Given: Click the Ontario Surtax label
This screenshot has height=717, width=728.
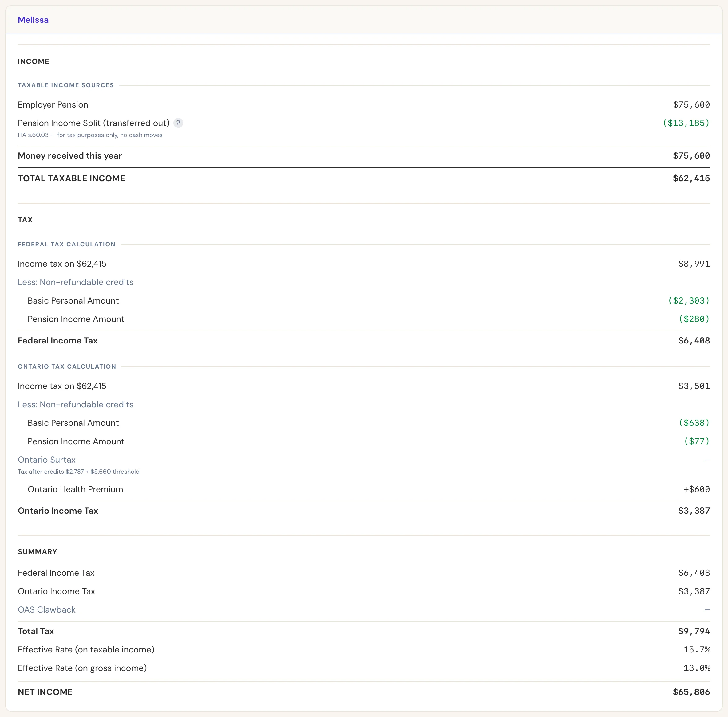Looking at the screenshot, I should coord(47,460).
